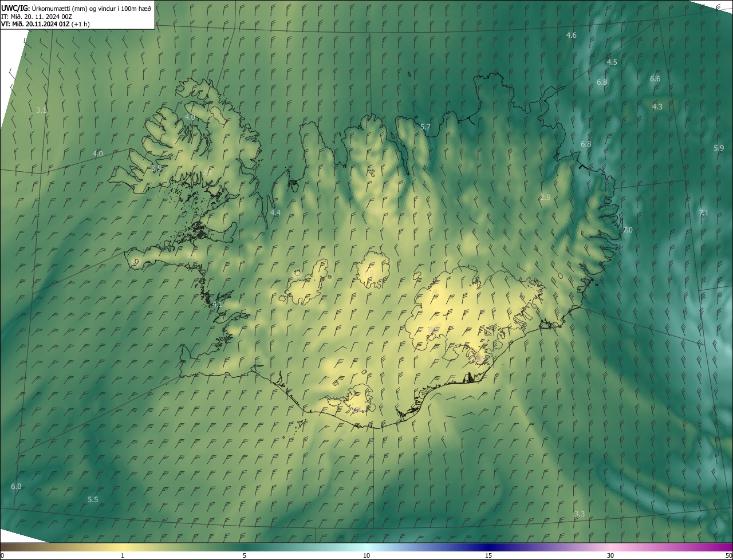The height and width of the screenshot is (560, 733).
Task: Click the 4.6 value label on the map
Action: pyautogui.click(x=571, y=36)
